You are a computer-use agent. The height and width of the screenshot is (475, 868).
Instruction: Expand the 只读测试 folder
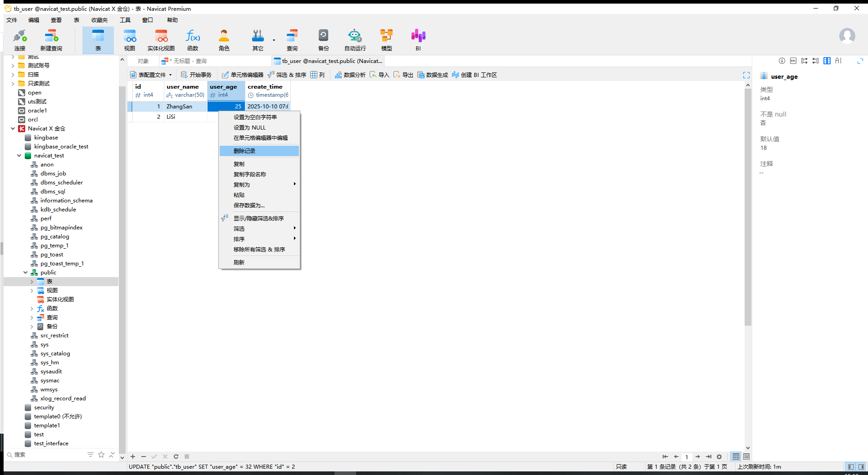[13, 84]
